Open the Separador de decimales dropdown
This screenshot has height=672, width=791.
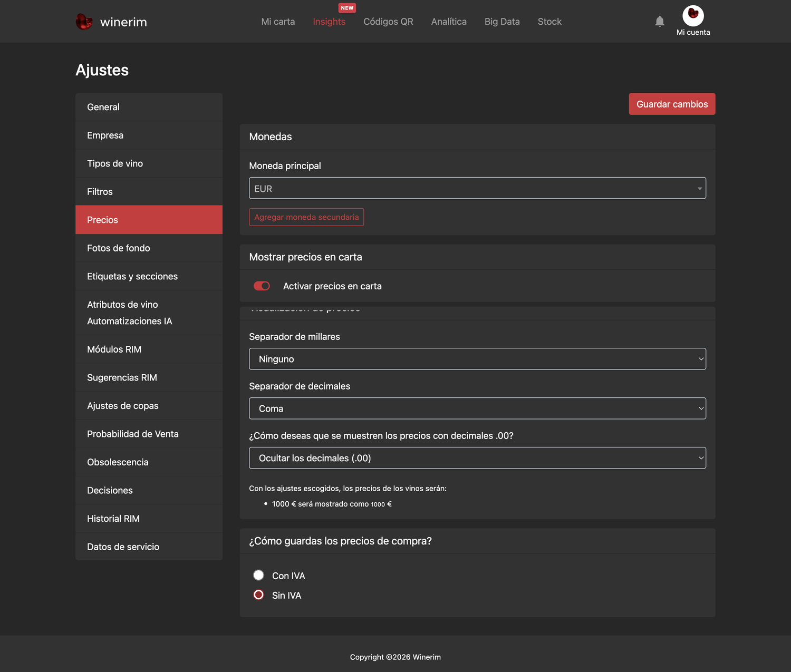[x=477, y=408]
